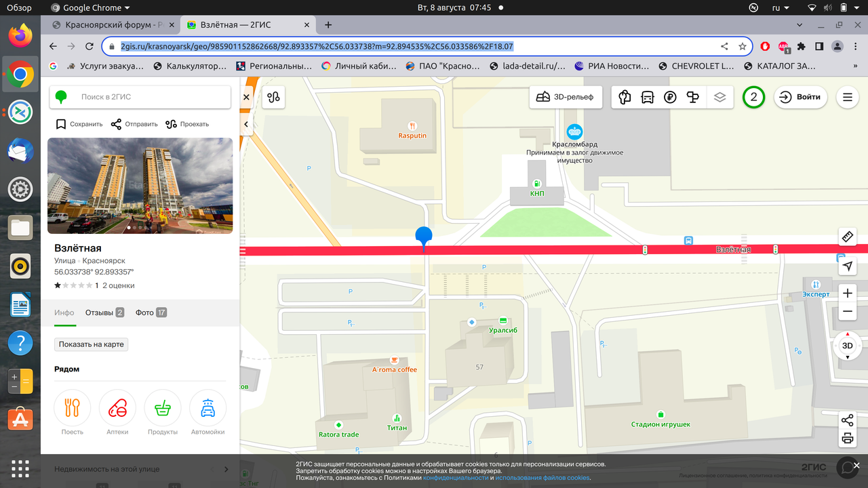Image resolution: width=868 pixels, height=488 pixels.
Task: Activate the measure distance ruler tool
Action: point(847,237)
